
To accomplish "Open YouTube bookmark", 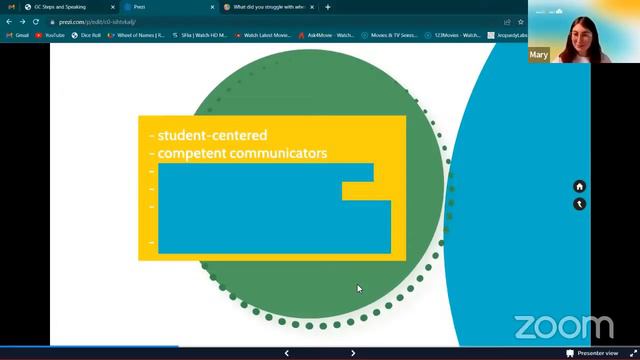I will click(50, 36).
